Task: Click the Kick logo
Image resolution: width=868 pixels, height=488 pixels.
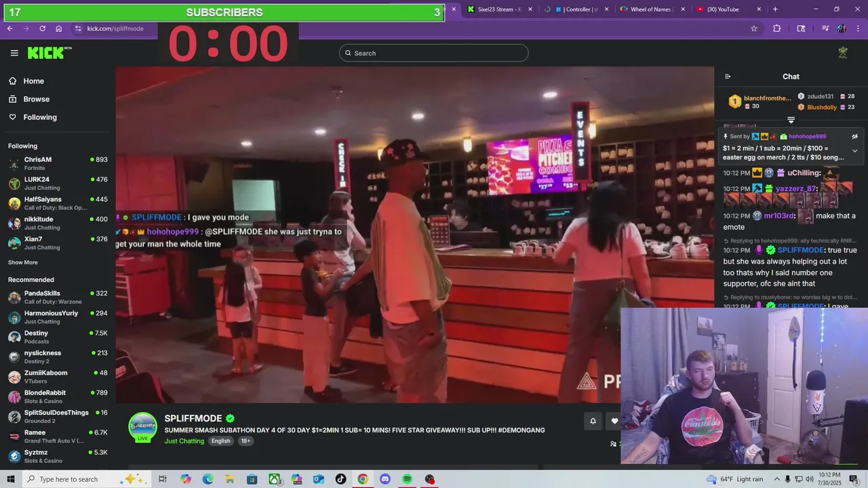Action: tap(50, 53)
